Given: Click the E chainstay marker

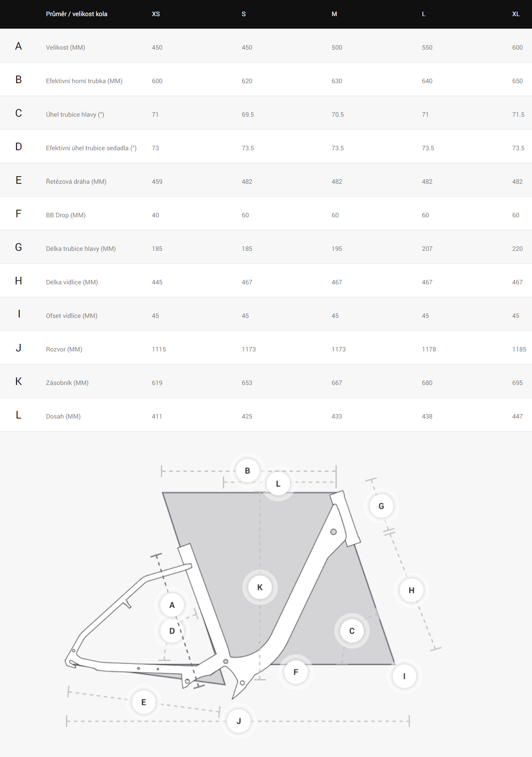Looking at the screenshot, I should click(144, 702).
